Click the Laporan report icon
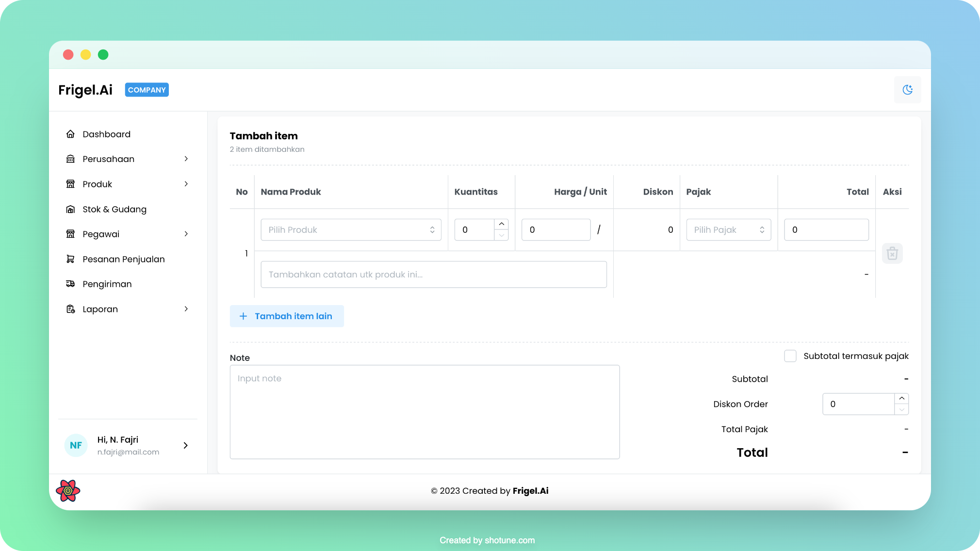This screenshot has height=551, width=980. pyautogui.click(x=70, y=309)
